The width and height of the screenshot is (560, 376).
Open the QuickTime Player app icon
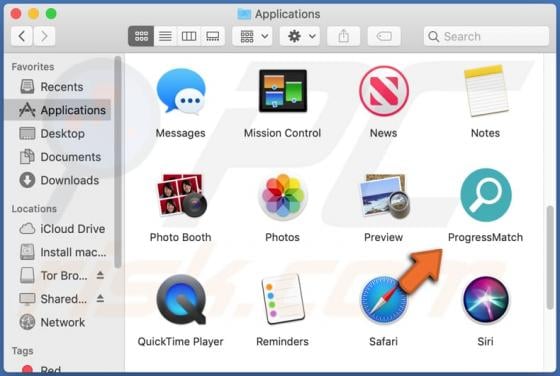tap(181, 299)
